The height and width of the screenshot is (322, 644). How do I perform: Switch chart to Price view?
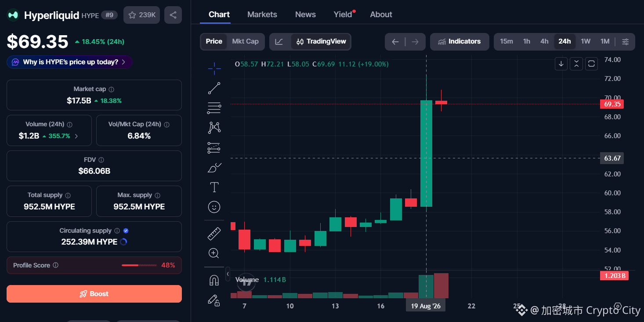pyautogui.click(x=214, y=41)
